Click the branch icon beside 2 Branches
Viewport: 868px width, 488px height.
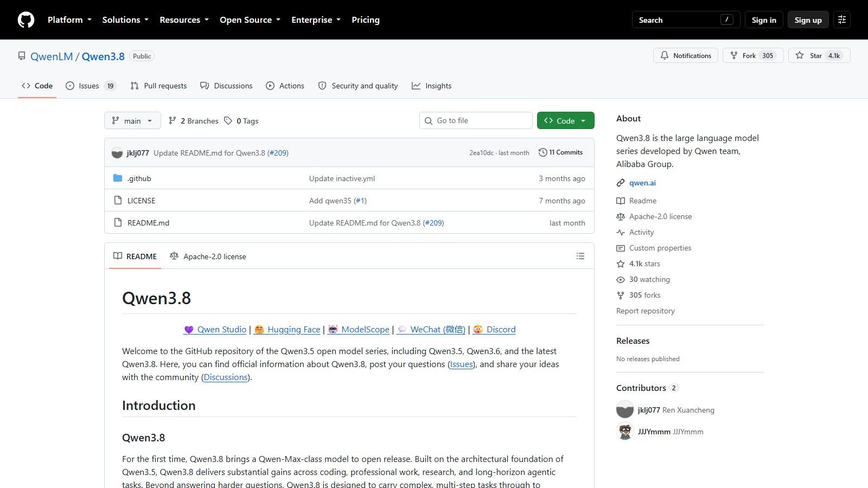tap(173, 121)
